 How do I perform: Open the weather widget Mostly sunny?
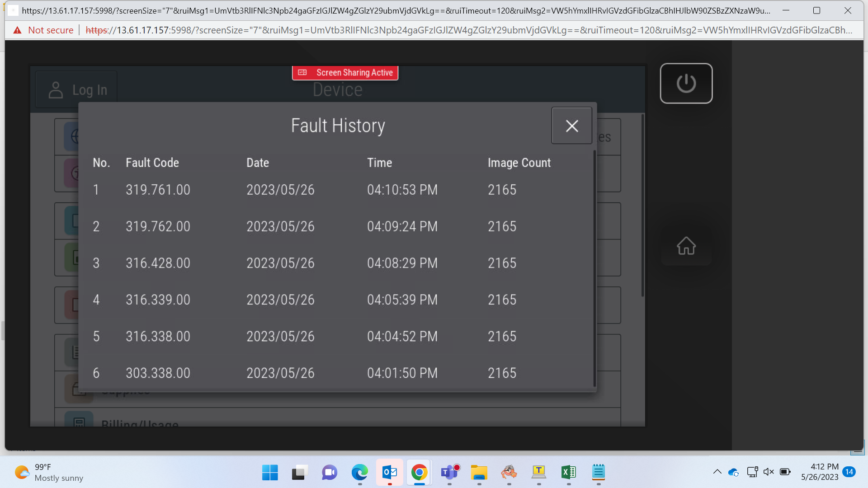(49, 473)
